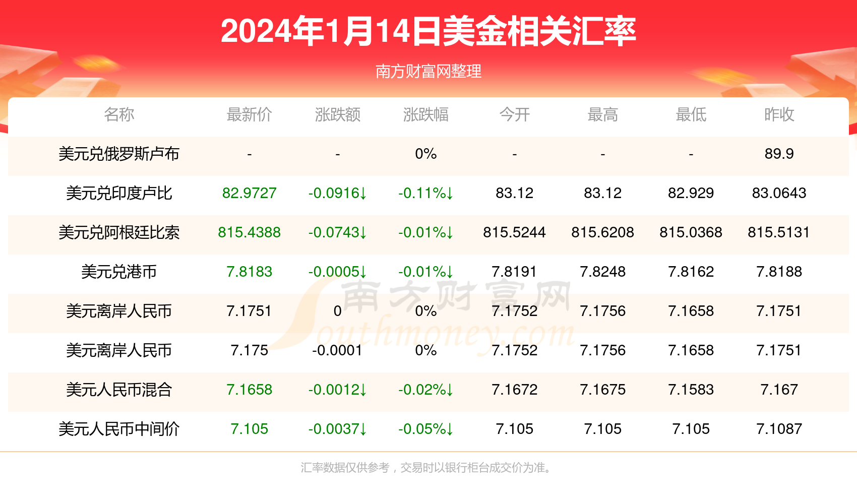The height and width of the screenshot is (504, 857).
Task: Click the 今开 column header
Action: click(x=514, y=114)
